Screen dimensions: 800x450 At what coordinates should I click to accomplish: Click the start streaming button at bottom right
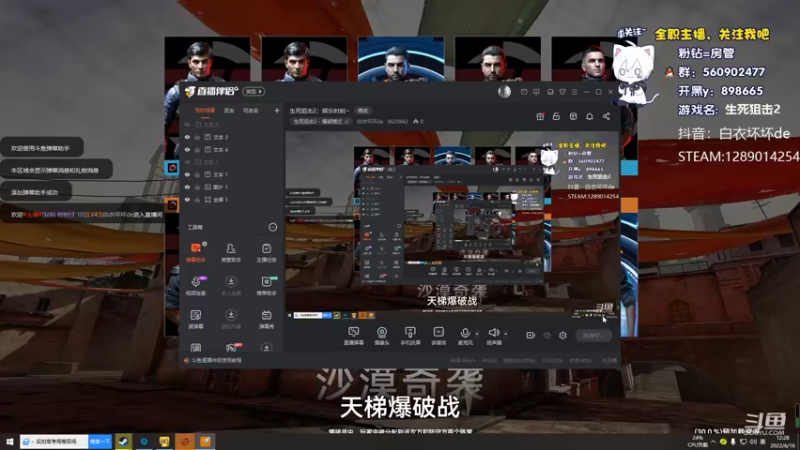593,335
